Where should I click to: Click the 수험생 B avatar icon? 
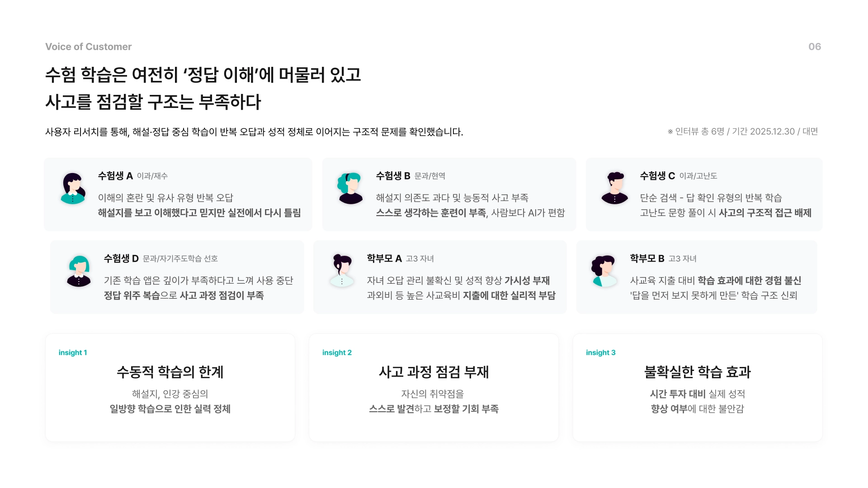pos(350,188)
